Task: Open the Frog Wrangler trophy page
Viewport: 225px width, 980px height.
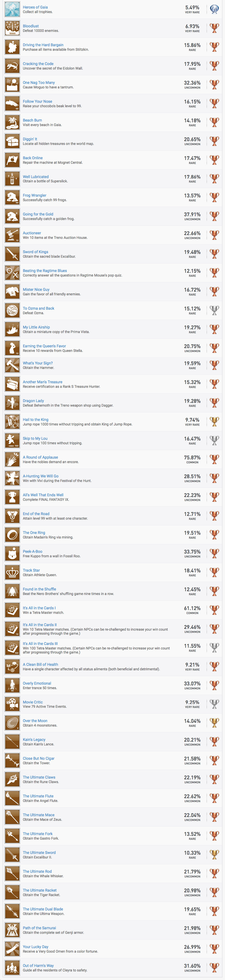Action: 35,196
